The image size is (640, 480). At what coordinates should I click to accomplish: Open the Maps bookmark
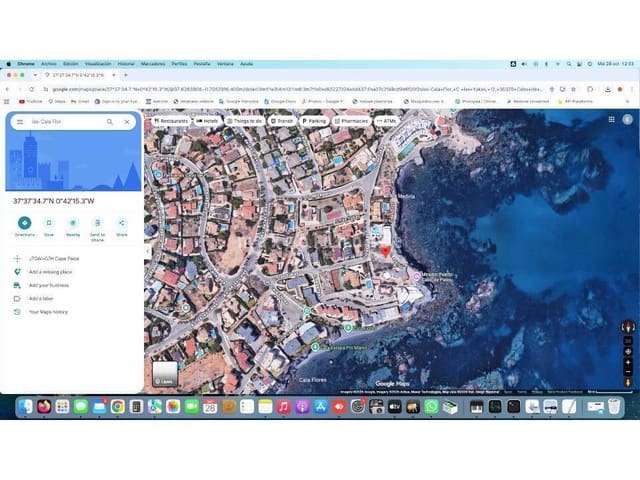pyautogui.click(x=57, y=101)
